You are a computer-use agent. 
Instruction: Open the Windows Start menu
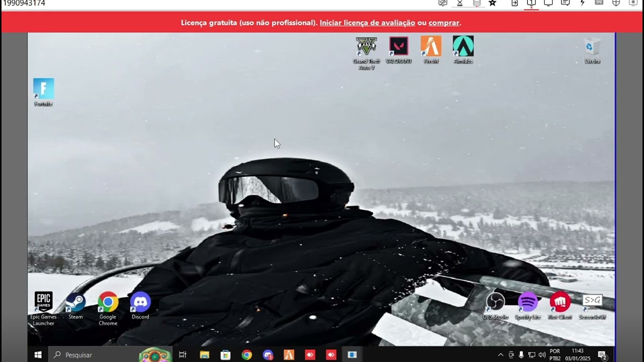(x=38, y=354)
